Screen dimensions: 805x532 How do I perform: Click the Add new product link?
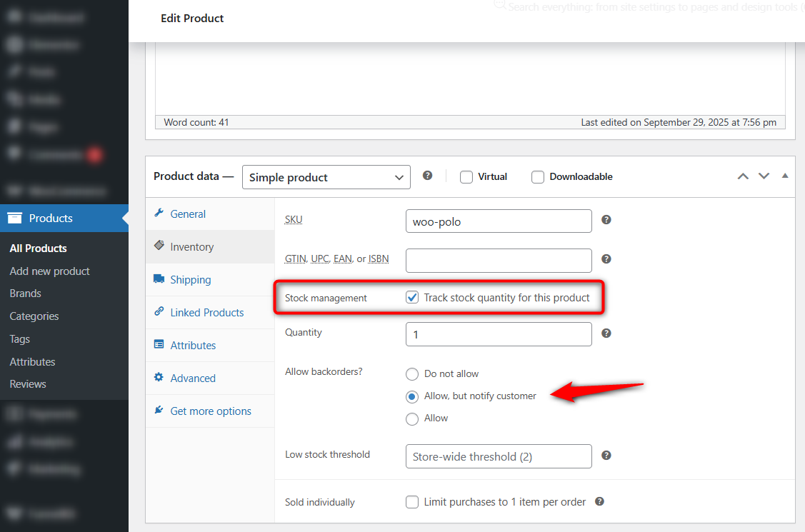coord(49,271)
